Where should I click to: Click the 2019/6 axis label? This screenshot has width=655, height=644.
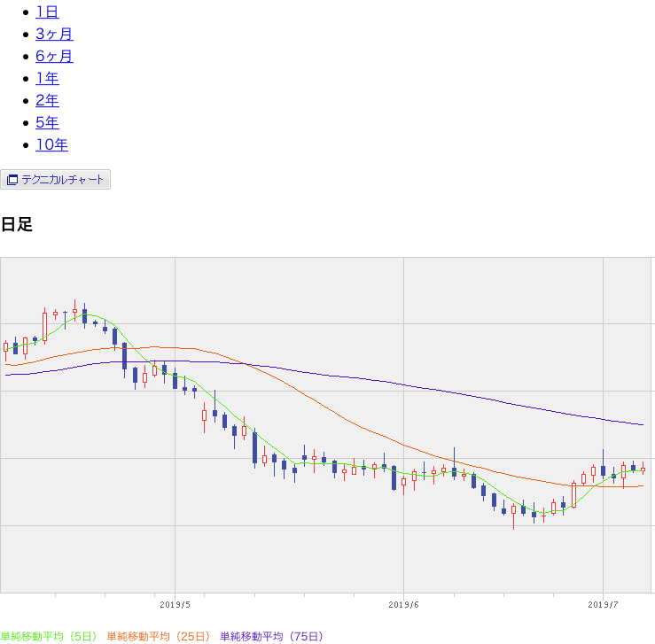403,605
